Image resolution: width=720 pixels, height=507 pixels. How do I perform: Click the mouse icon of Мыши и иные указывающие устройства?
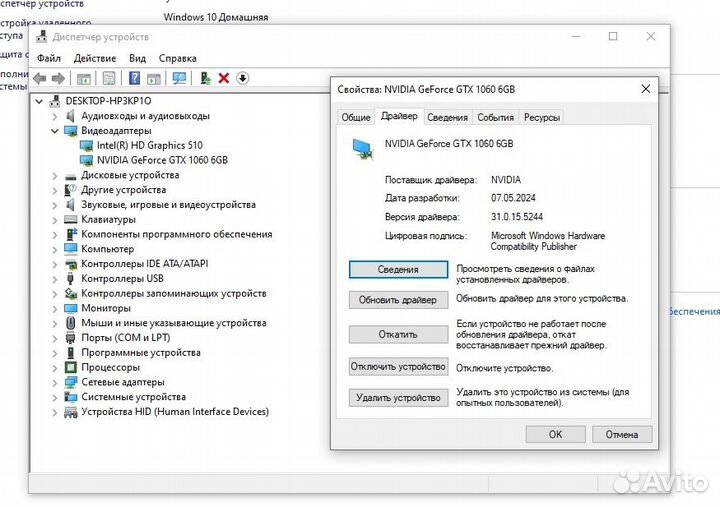(x=70, y=323)
